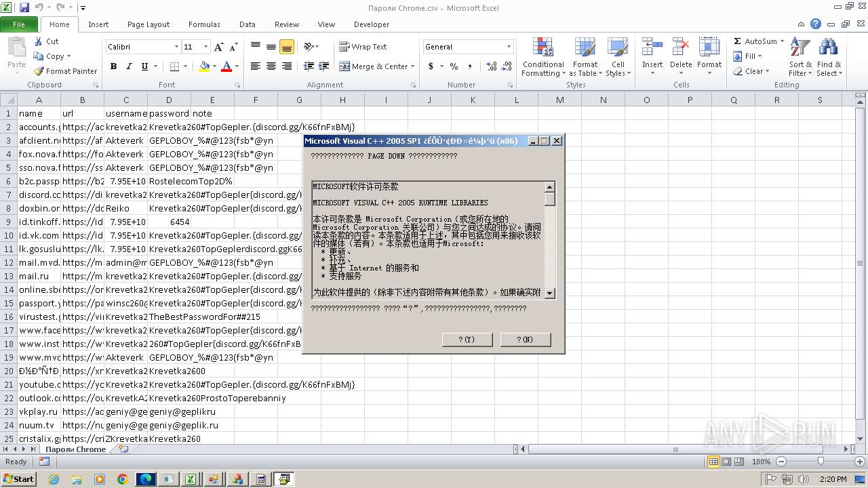The image size is (868, 488).
Task: Open the File tab
Action: coord(19,24)
